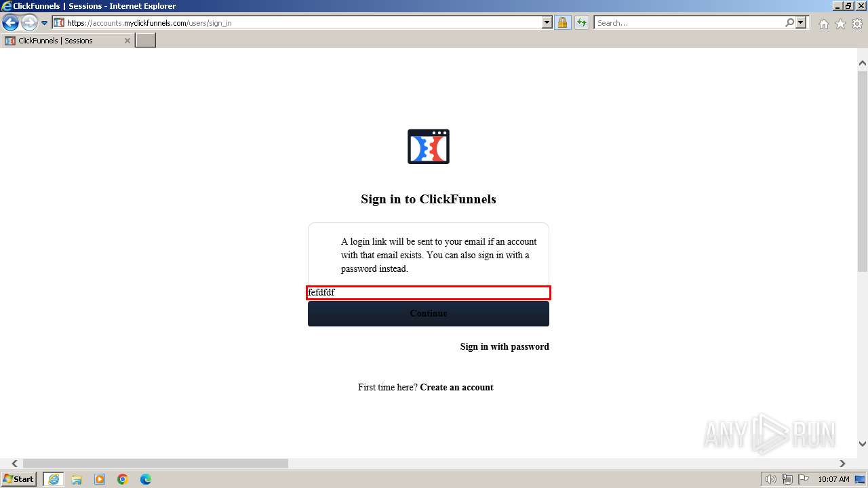
Task: Click Sign in with password link
Action: tap(505, 346)
